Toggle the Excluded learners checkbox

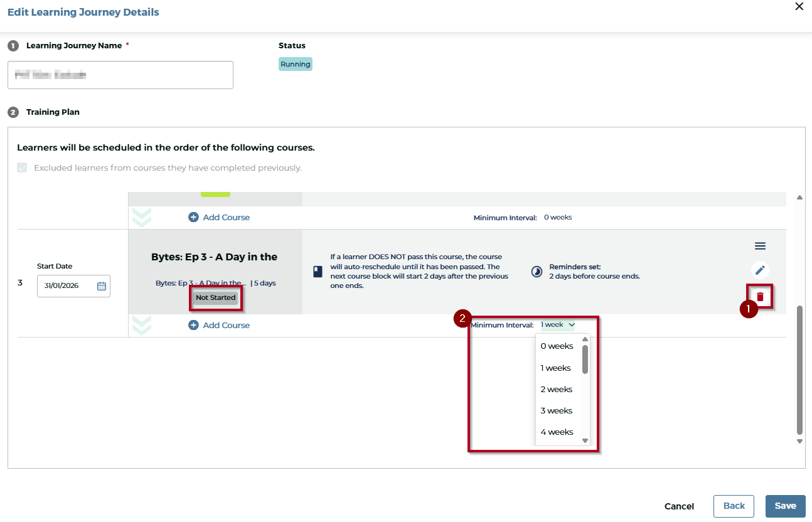coord(22,168)
